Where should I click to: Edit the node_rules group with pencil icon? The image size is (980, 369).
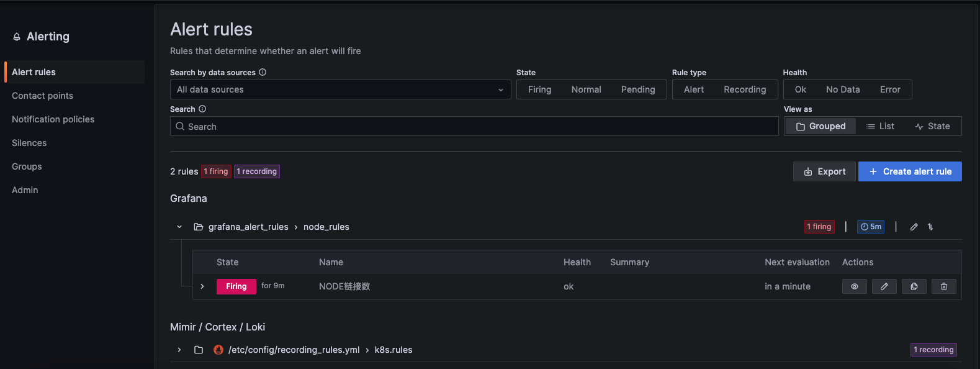[914, 227]
